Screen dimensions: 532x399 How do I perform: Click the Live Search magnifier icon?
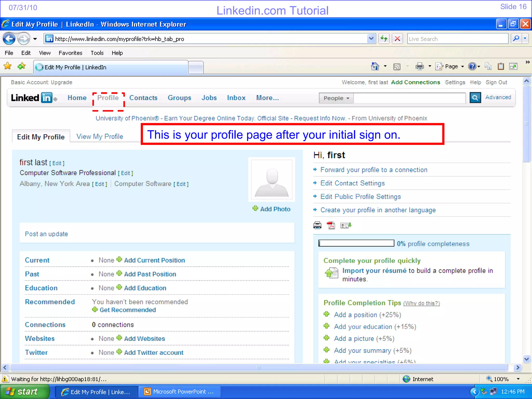point(516,39)
